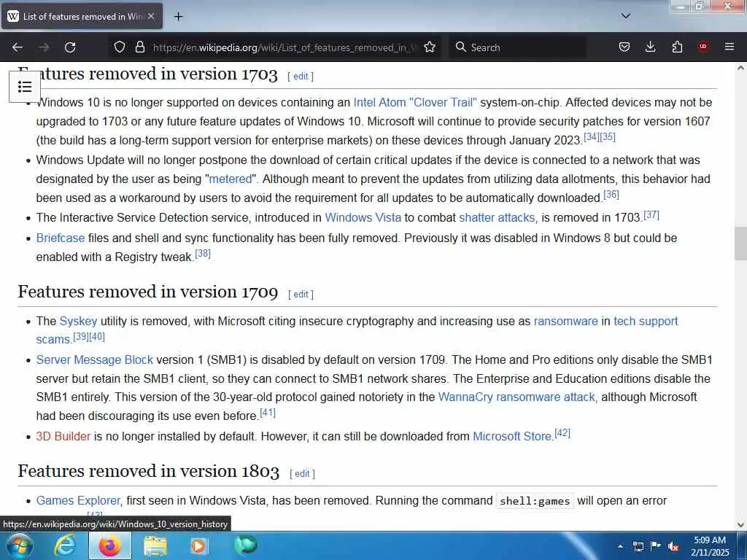The height and width of the screenshot is (560, 747).
Task: Open the Games Explorer link
Action: point(79,501)
